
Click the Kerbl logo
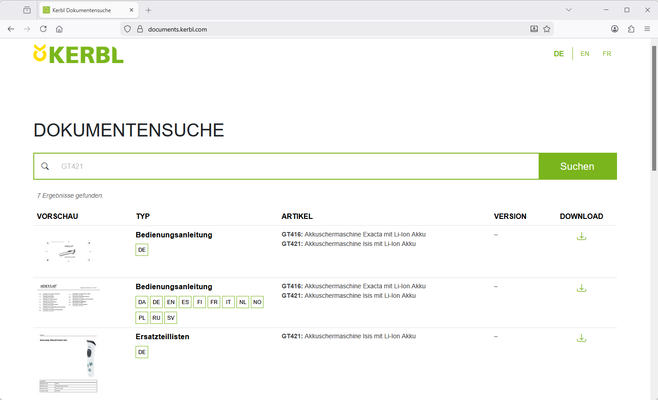[78, 54]
